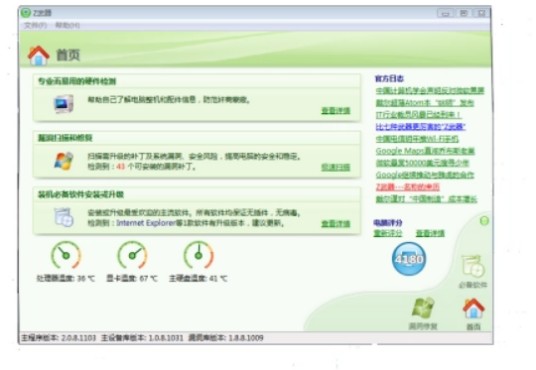The image size is (536, 370).
Task: Open the news link starting with IT行业
Action: pyautogui.click(x=418, y=115)
